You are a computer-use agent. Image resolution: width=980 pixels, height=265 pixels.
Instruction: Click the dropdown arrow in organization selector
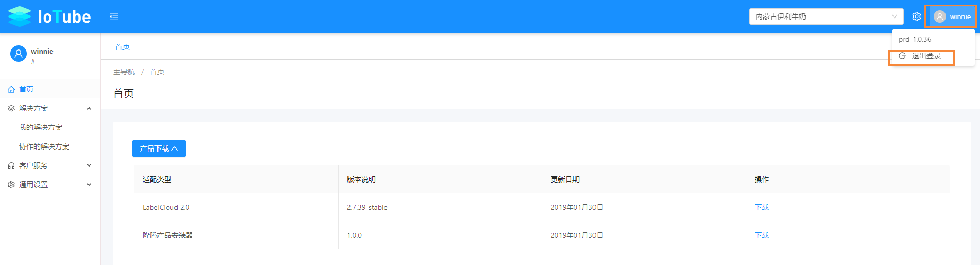pos(895,16)
